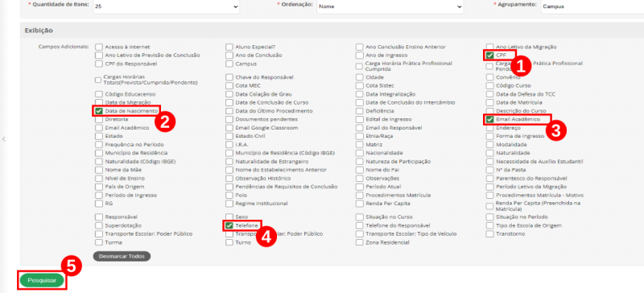The height and width of the screenshot is (293, 644).
Task: Uncheck the Telefone checkbox
Action: (x=229, y=225)
